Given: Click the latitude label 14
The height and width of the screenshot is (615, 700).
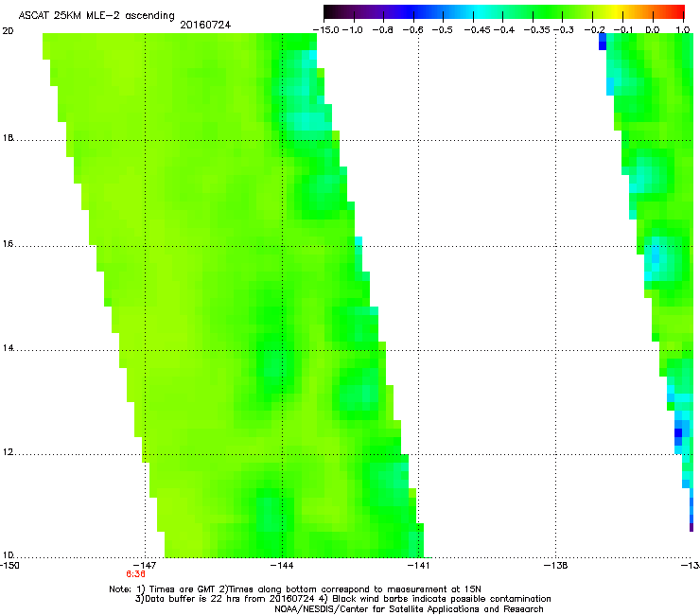Looking at the screenshot, I should coord(8,348).
